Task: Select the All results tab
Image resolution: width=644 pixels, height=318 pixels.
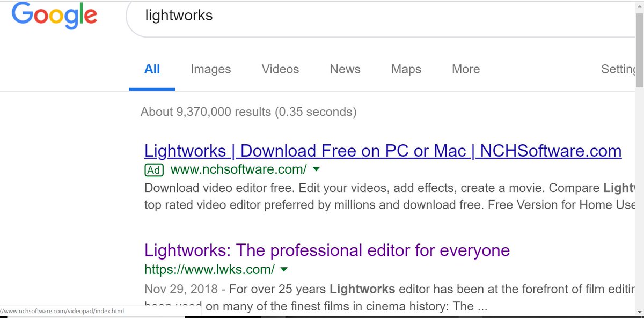Action: click(x=152, y=69)
